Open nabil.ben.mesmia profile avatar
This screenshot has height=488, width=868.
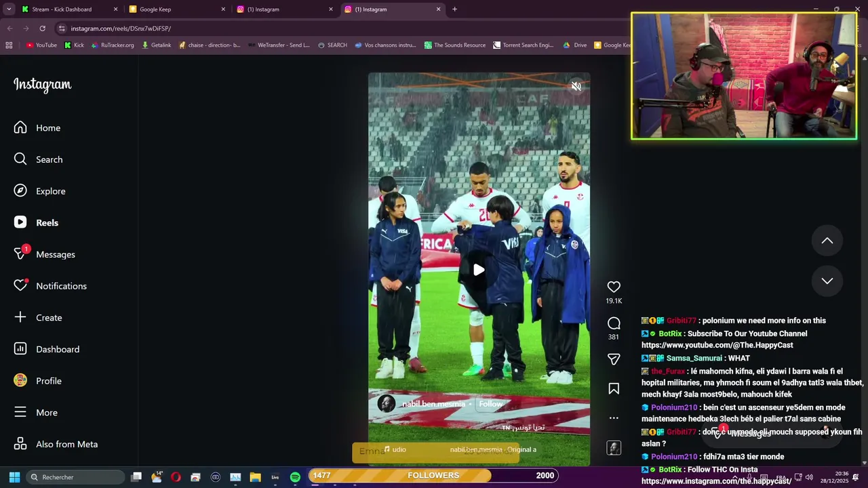(387, 404)
